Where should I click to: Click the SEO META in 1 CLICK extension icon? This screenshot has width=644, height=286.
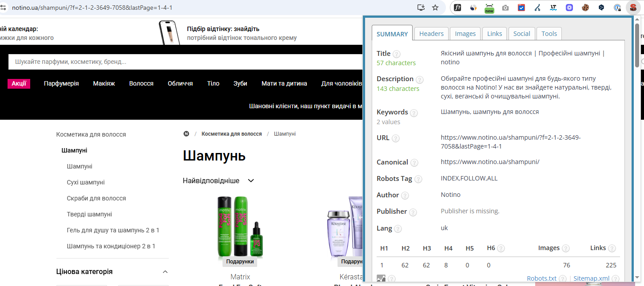632,8
